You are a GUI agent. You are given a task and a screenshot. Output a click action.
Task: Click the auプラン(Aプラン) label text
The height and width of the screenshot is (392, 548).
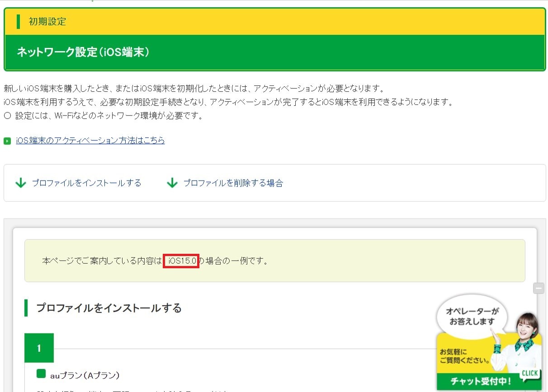(x=85, y=375)
